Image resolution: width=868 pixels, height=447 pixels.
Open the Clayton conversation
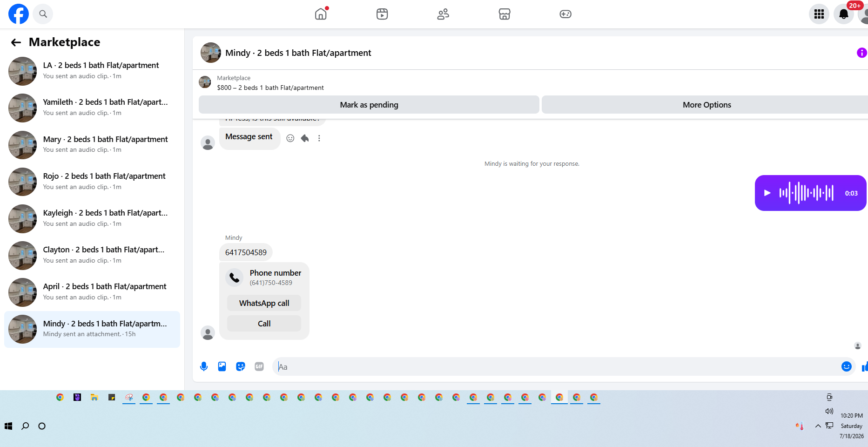(92, 255)
